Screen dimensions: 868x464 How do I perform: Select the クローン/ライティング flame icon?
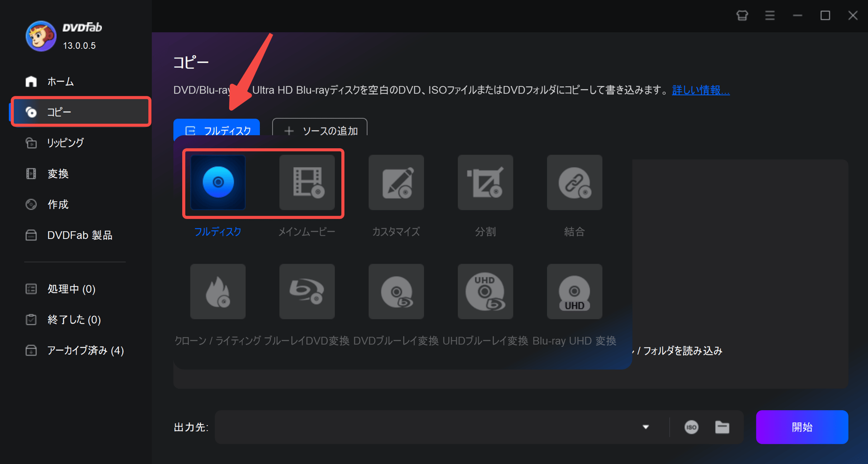click(218, 291)
